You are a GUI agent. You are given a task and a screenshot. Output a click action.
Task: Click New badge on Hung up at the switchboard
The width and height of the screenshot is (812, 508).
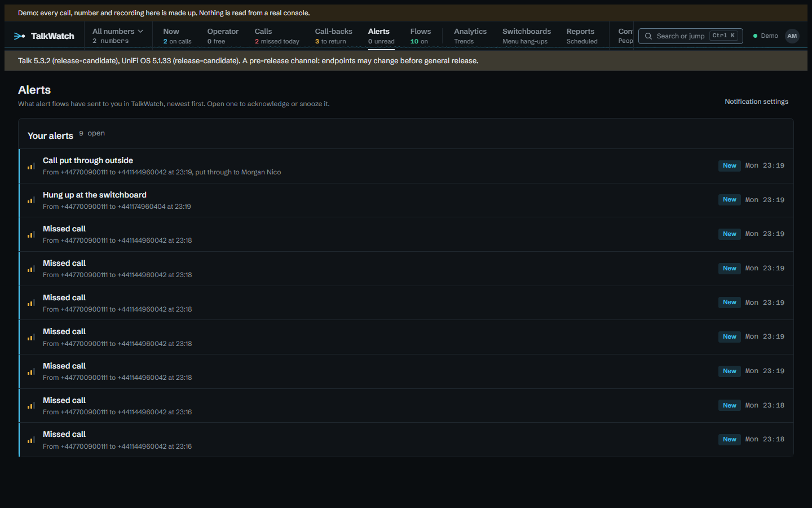tap(730, 200)
